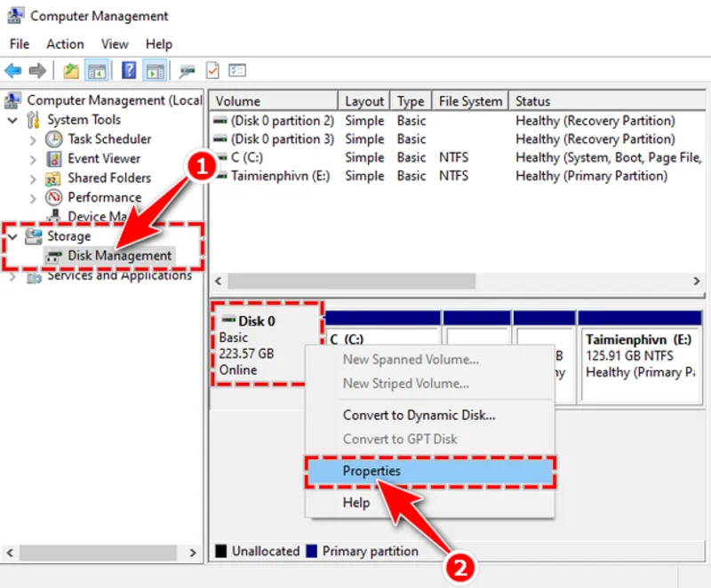Image resolution: width=711 pixels, height=588 pixels.
Task: Open the Action menu
Action: click(64, 44)
